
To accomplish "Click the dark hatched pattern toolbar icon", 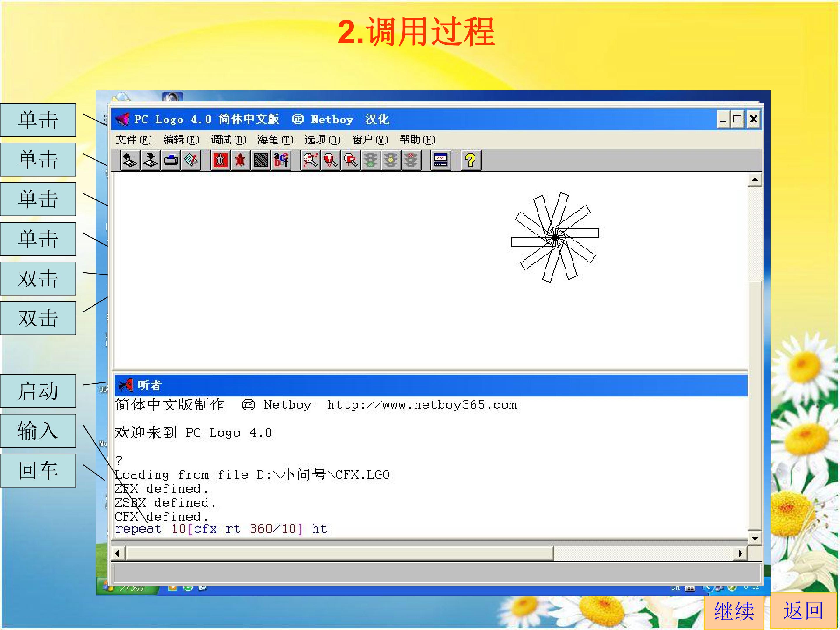I will (260, 160).
